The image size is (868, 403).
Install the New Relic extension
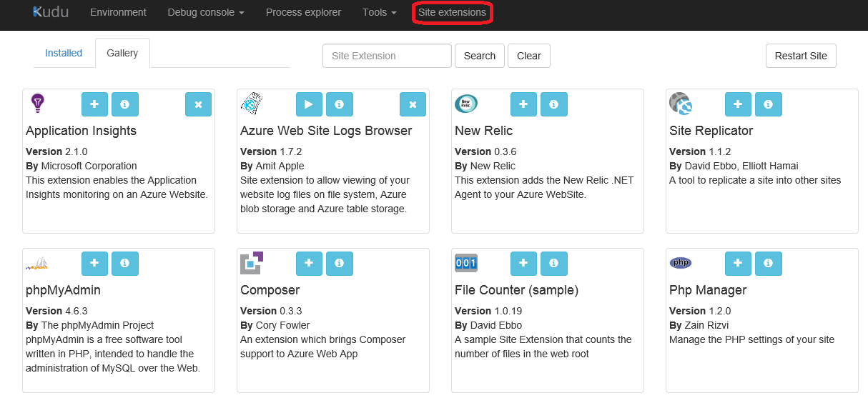coord(523,104)
